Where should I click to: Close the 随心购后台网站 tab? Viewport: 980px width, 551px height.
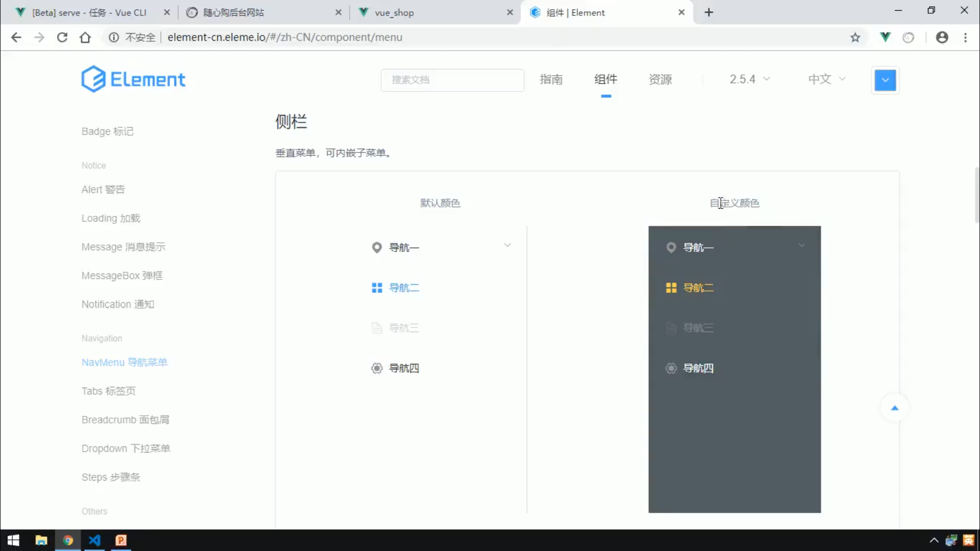[x=338, y=13]
